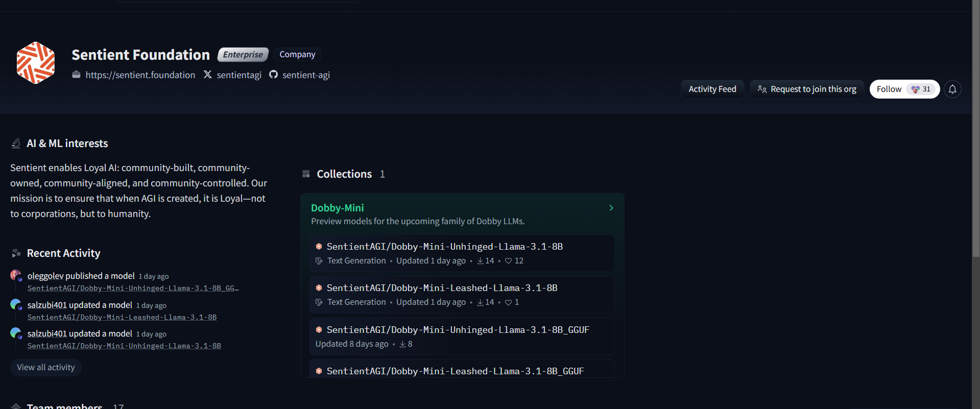Open SentientAGI/Dobby-Mini-Leashed-Llama-3.1-8B model card
Viewport: 980px width, 409px height.
coord(462,295)
